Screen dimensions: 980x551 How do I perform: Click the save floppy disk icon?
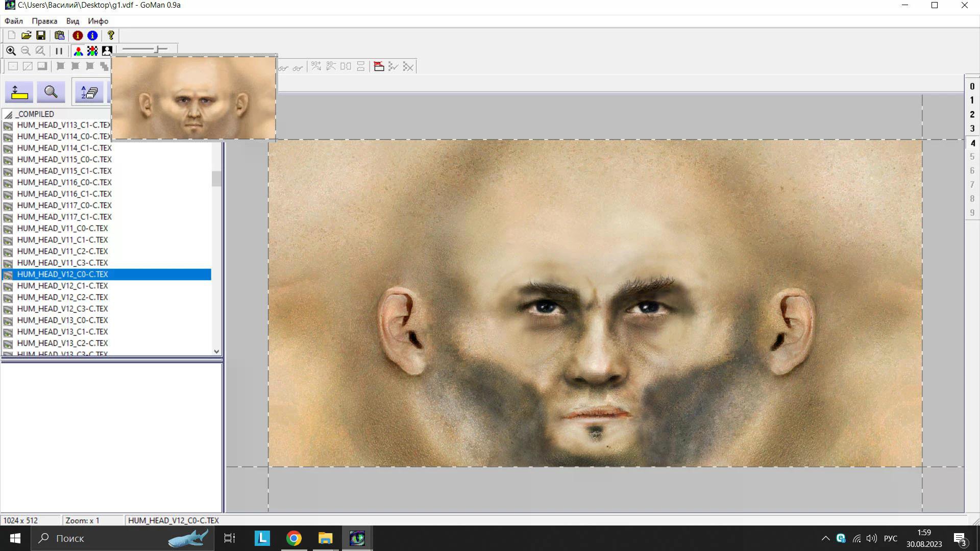[x=41, y=35]
